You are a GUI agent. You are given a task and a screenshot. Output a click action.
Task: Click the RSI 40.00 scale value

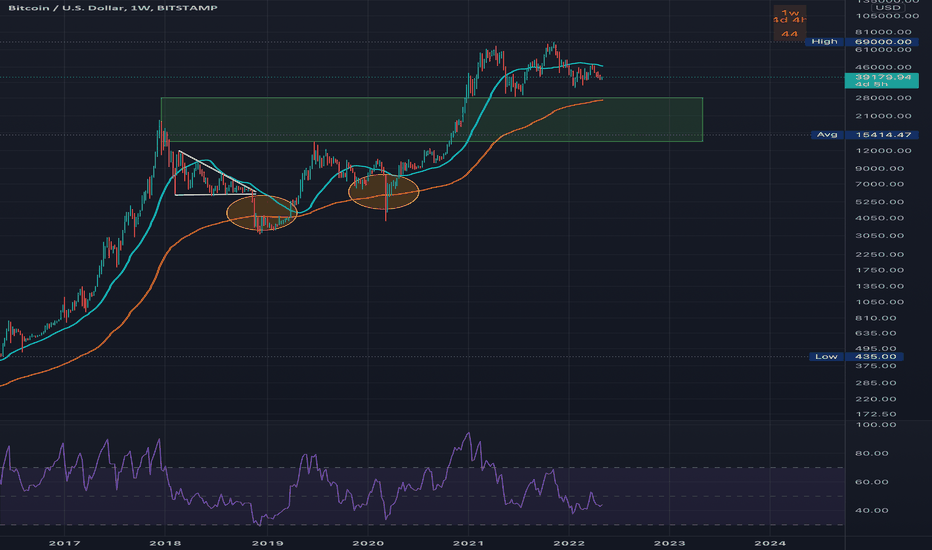pos(872,511)
